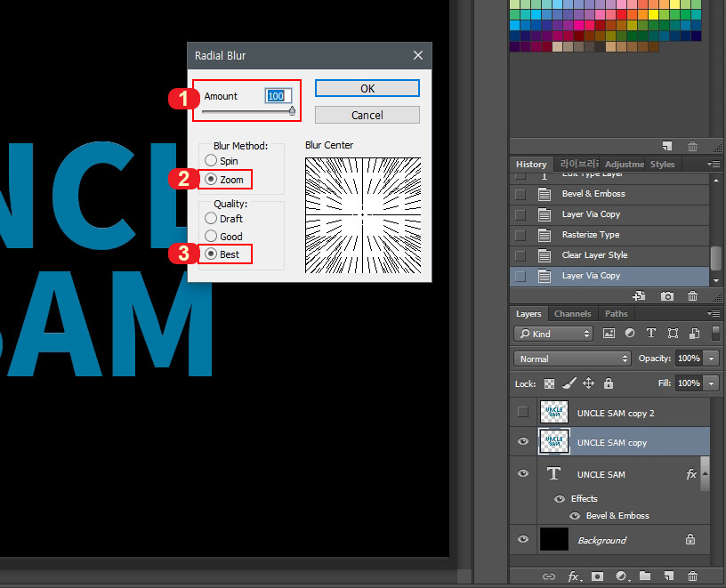Create new document from current state
The image size is (726, 588).
pyautogui.click(x=640, y=296)
